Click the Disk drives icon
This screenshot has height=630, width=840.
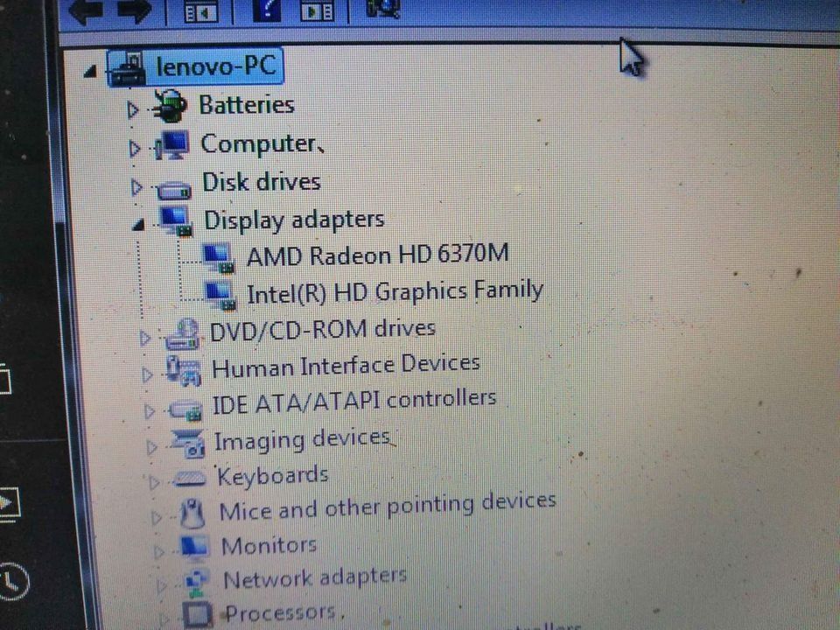point(173,189)
